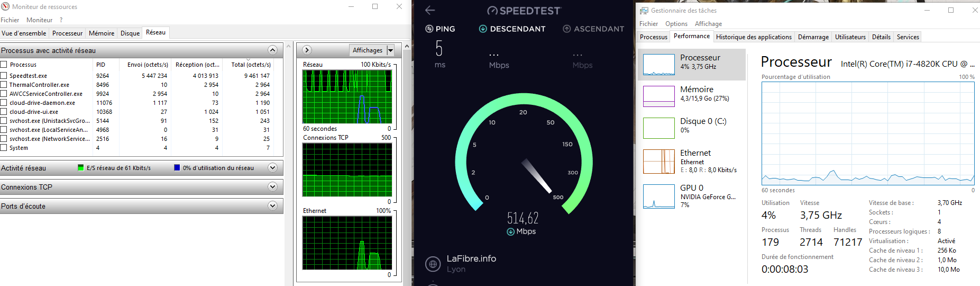Tick the AWCCServiceController.exe checkbox

point(4,94)
